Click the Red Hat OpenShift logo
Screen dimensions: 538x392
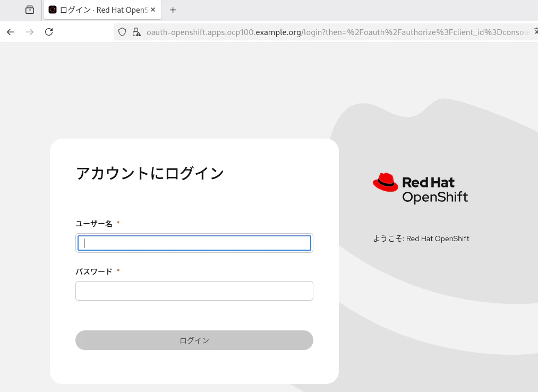[420, 188]
